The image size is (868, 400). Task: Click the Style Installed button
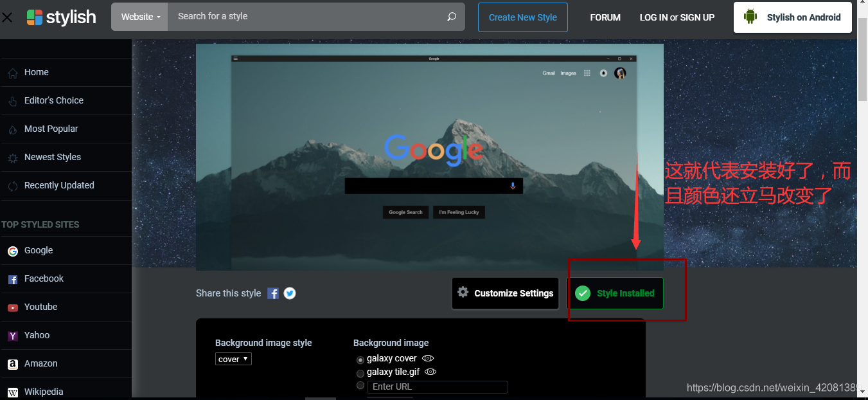(616, 293)
